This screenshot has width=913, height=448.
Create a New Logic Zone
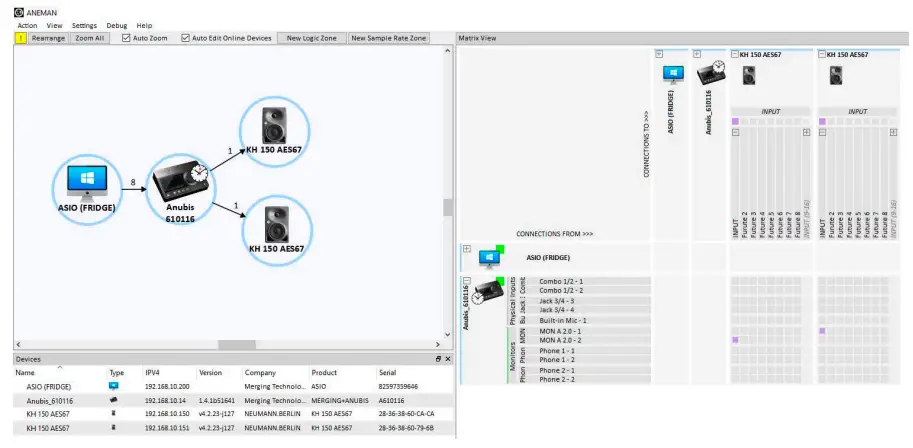tap(312, 38)
